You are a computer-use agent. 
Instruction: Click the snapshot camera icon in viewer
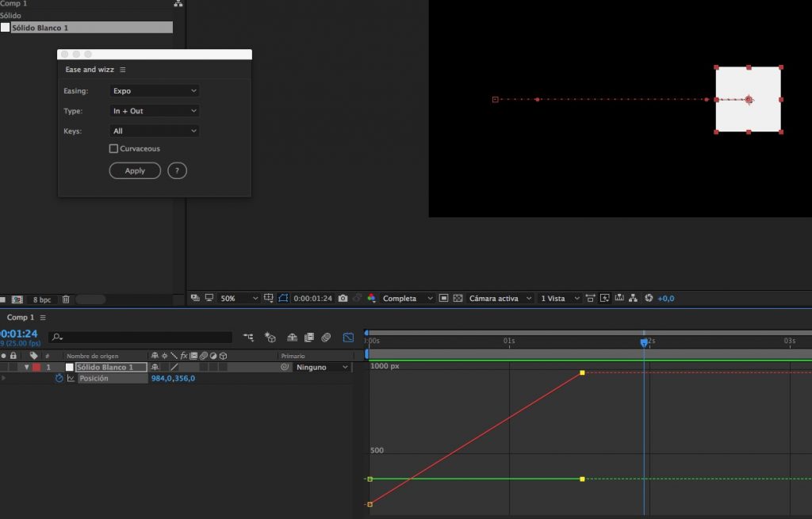pyautogui.click(x=343, y=299)
